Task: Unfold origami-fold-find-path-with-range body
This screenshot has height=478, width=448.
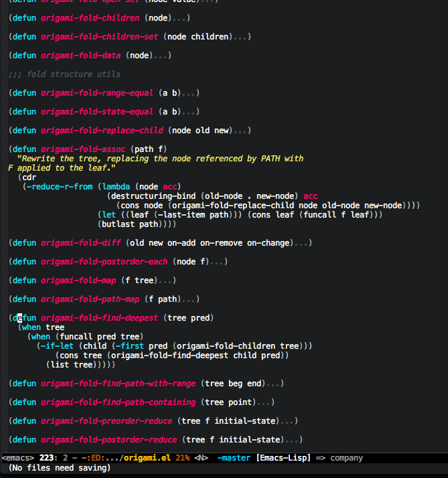Action: pos(274,385)
